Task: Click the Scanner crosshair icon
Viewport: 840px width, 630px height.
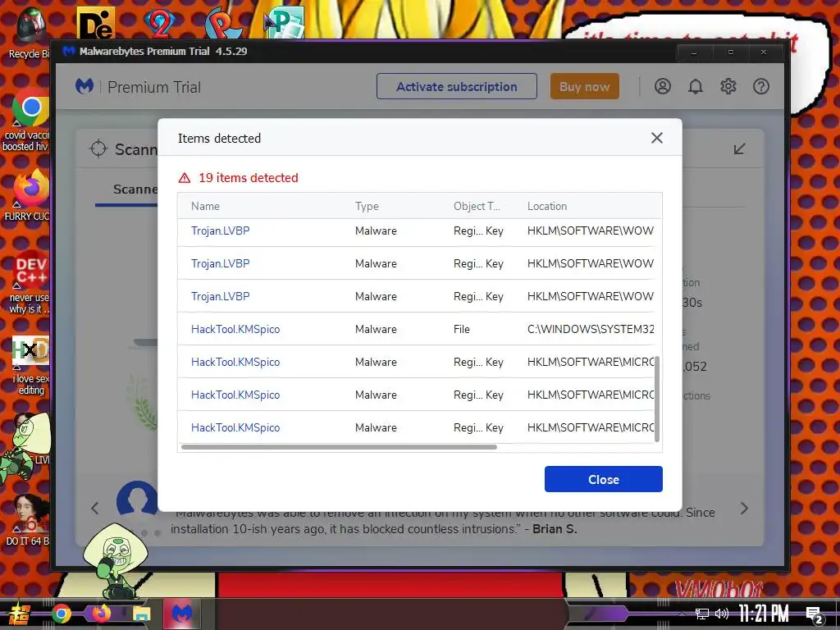Action: tap(98, 149)
